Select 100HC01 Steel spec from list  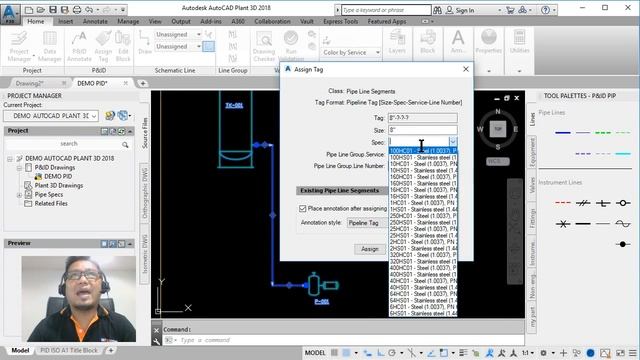423,151
